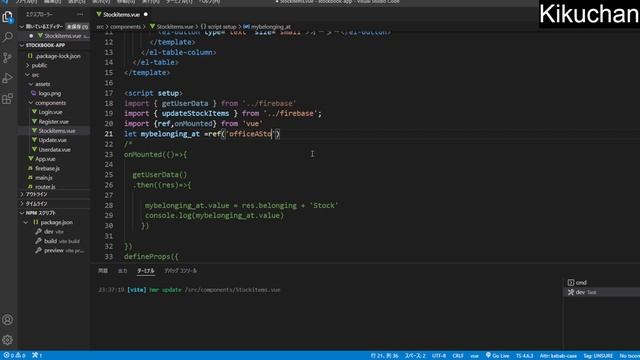Open App.vue file
The height and width of the screenshot is (360, 640).
45,159
